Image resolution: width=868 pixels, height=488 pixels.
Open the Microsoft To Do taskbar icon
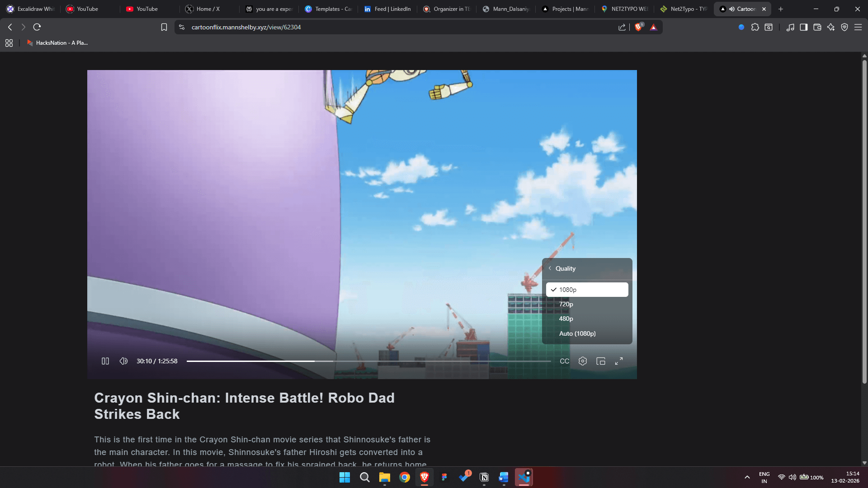pos(464,477)
